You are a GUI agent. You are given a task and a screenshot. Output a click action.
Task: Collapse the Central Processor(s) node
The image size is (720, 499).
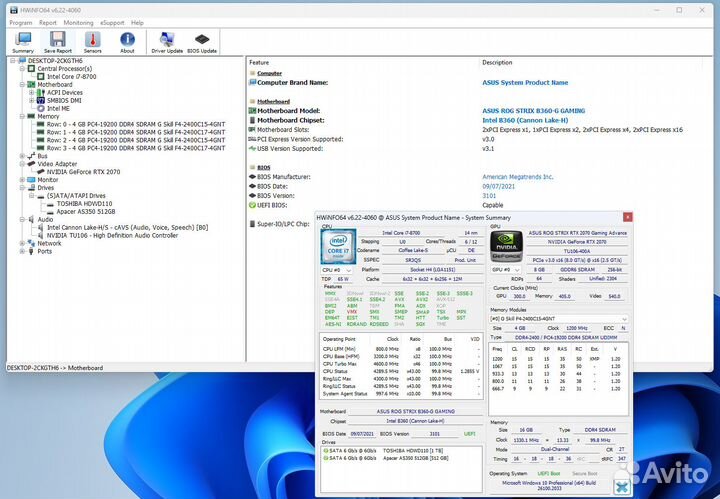point(22,69)
